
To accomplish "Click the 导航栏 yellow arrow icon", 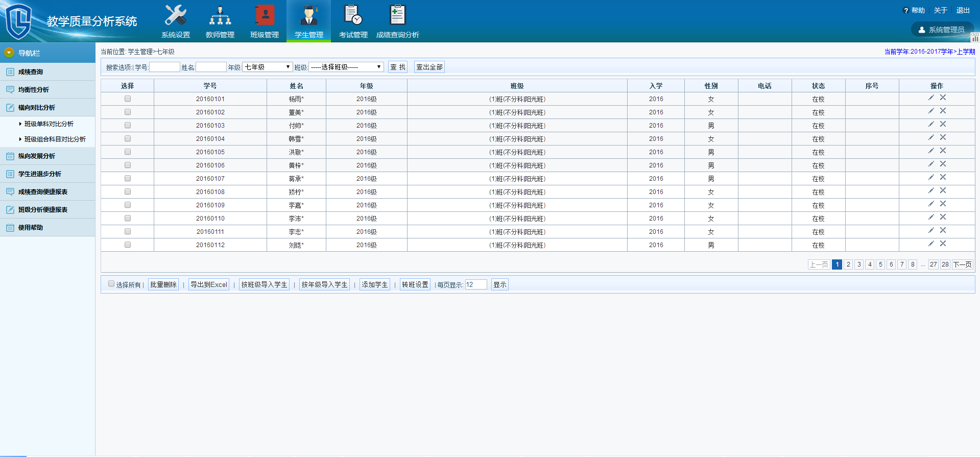I will coord(9,53).
